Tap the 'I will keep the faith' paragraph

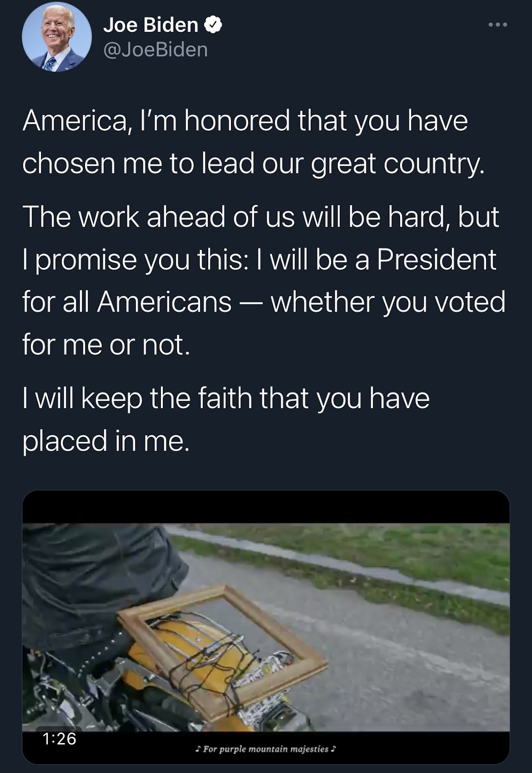tap(226, 419)
